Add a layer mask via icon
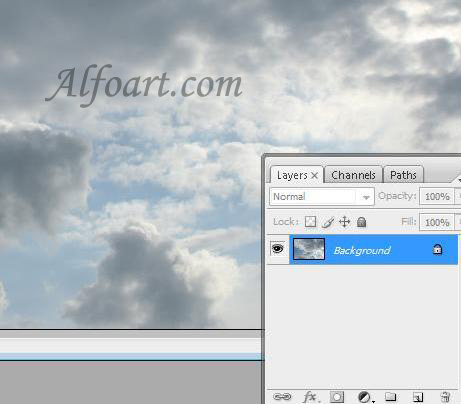 pyautogui.click(x=337, y=397)
